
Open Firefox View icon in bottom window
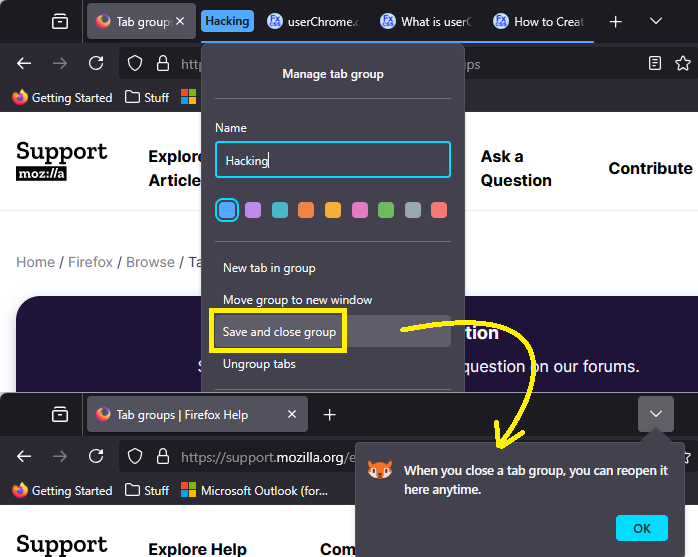tap(60, 415)
